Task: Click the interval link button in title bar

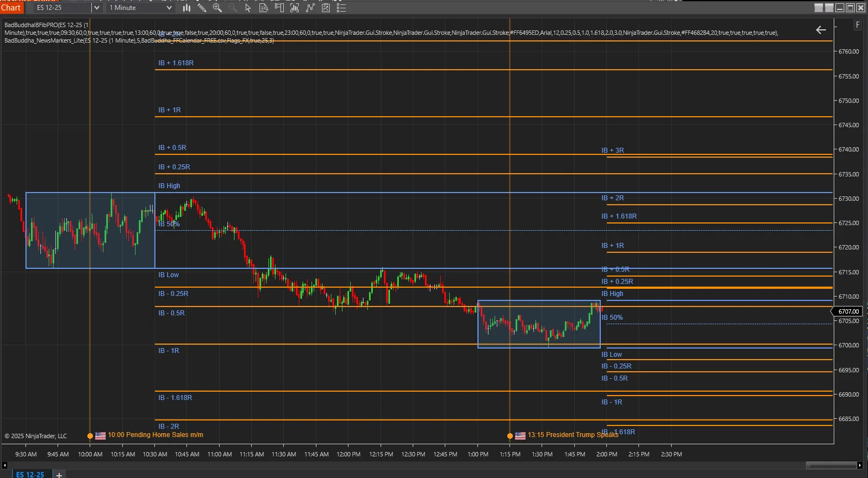Action: tap(829, 8)
